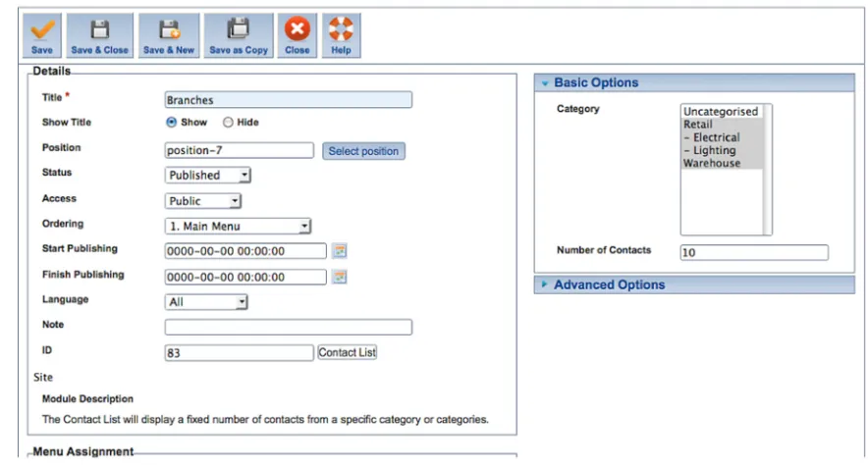Collapse the Basic Options panel
Image resolution: width=868 pixels, height=465 pixels.
point(694,83)
